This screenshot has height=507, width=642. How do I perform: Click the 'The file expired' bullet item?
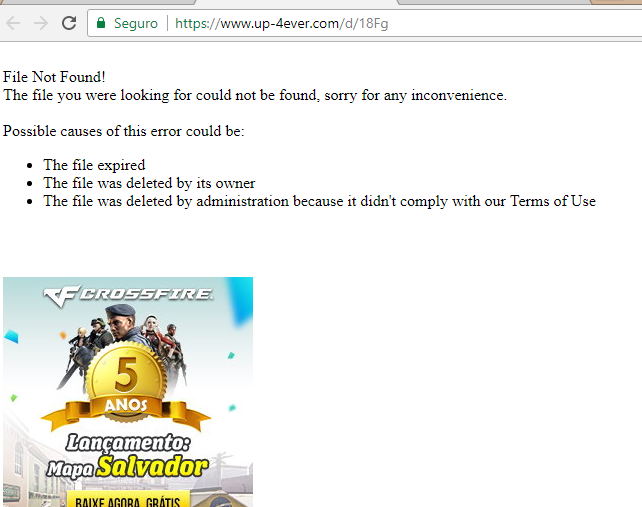click(94, 165)
